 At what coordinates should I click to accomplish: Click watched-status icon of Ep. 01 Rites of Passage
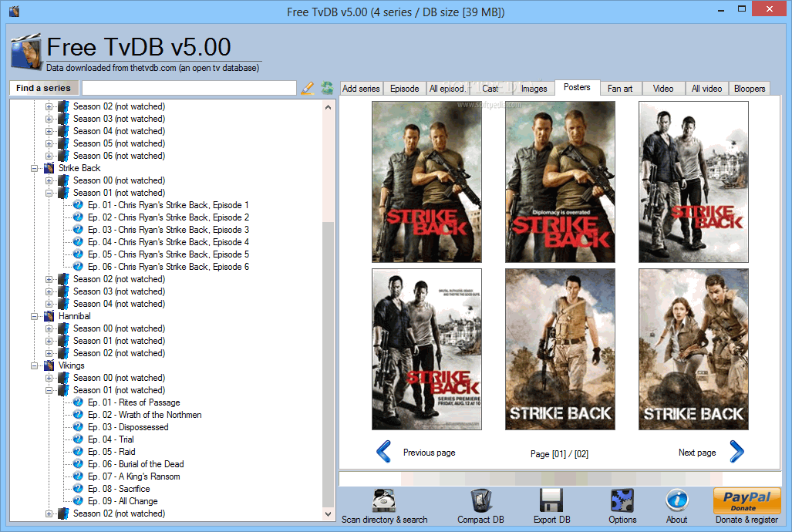(x=78, y=402)
